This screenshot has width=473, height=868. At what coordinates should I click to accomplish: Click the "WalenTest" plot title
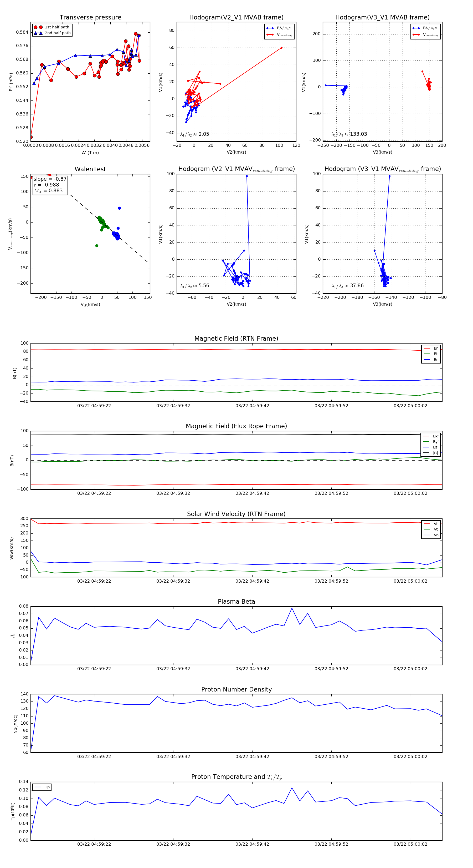90,169
